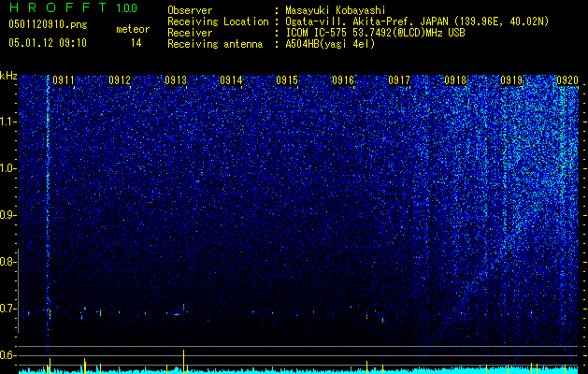The height and width of the screenshot is (374, 588).
Task: Select the observer name Masayuki Kobayashi
Action: pos(336,10)
